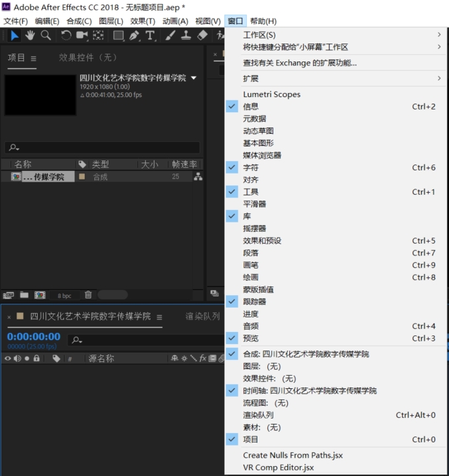Open the 合成(C) menu
The width and height of the screenshot is (449, 476).
click(79, 21)
